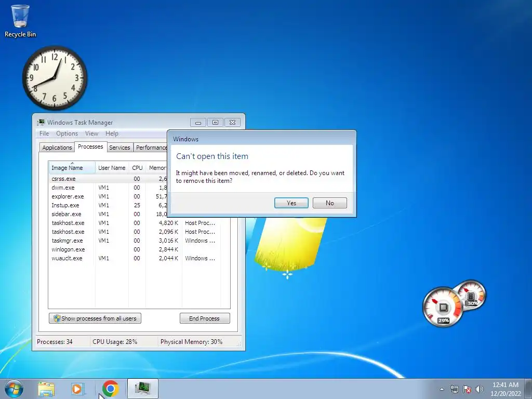Open Google Chrome from taskbar

coord(110,389)
